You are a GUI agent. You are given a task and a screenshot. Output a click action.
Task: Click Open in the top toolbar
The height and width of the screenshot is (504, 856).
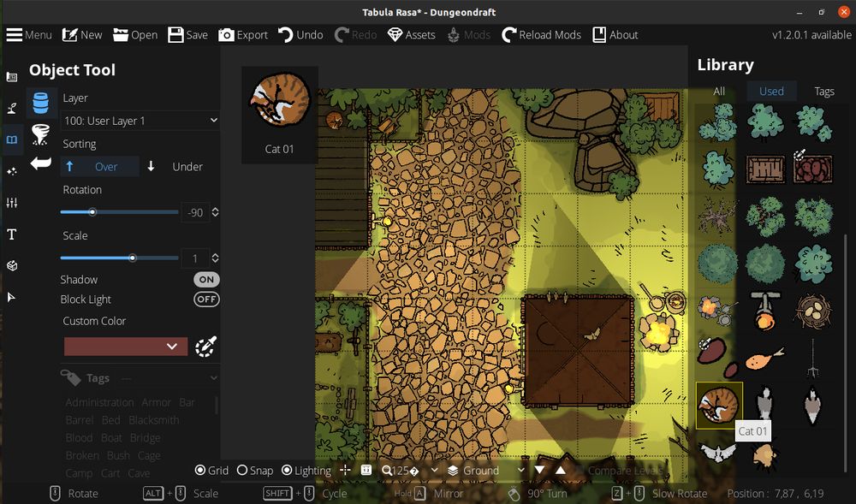coord(135,35)
